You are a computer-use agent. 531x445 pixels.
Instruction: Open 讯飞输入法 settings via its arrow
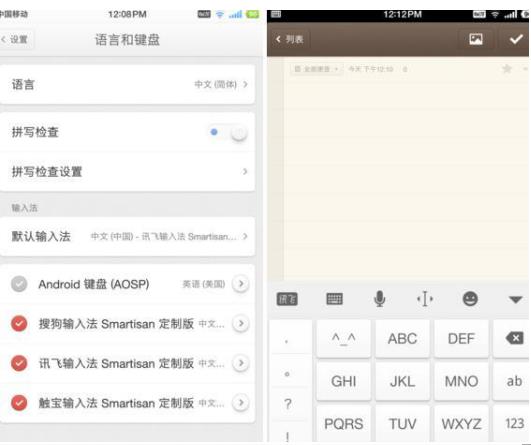(x=240, y=363)
